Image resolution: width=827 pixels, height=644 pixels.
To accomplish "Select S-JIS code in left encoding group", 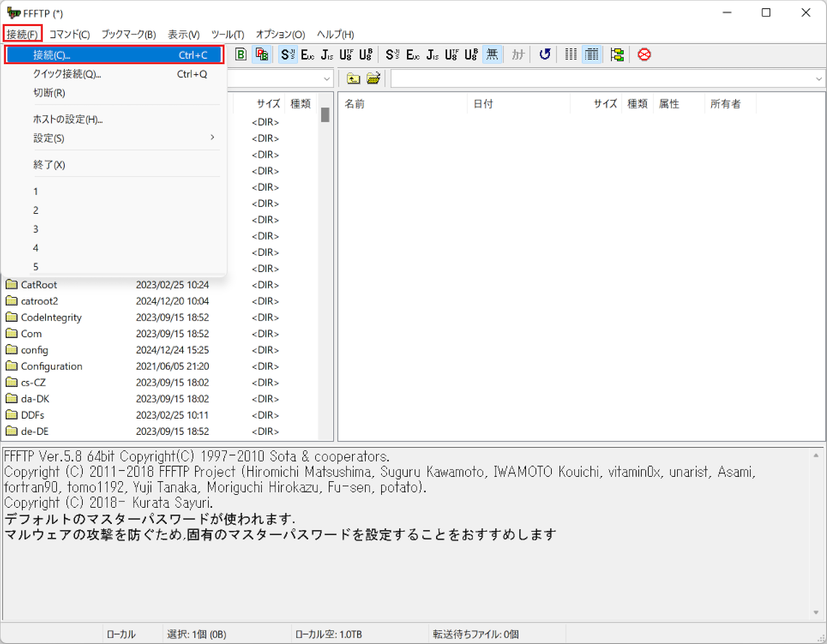I will 288,55.
